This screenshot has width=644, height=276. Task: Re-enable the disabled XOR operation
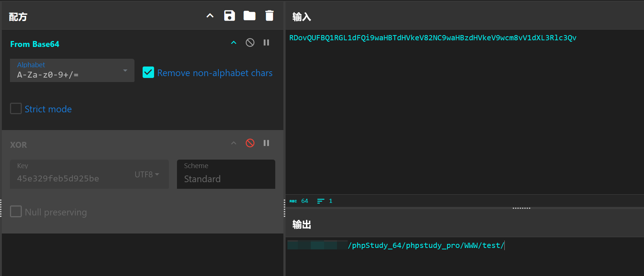pos(250,143)
